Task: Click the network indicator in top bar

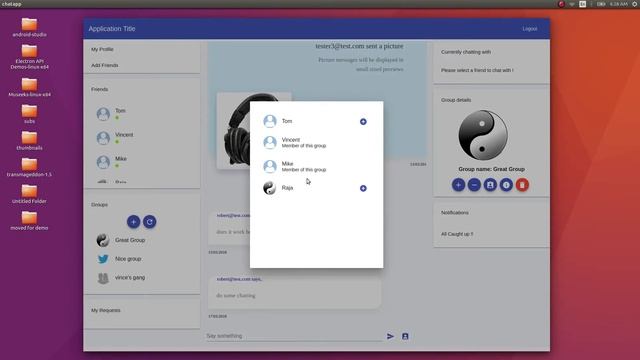Action: point(572,4)
